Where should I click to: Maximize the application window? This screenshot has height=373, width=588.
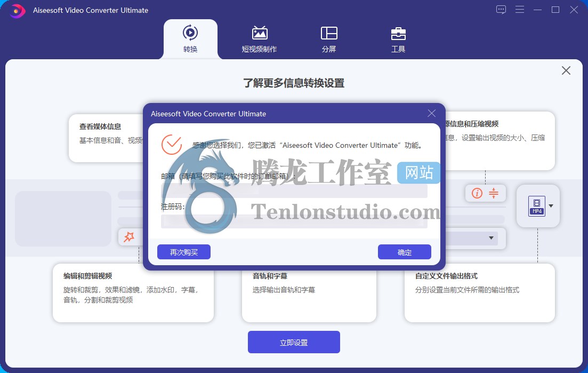click(x=555, y=10)
